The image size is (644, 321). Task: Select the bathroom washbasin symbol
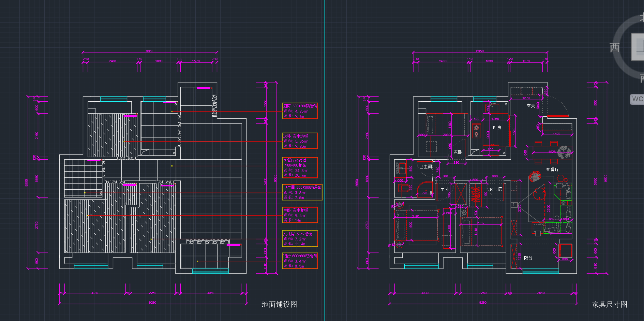tap(402, 168)
